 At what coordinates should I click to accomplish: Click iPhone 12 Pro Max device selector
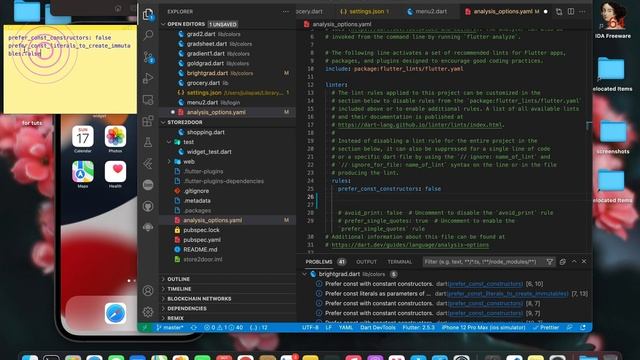click(x=484, y=327)
